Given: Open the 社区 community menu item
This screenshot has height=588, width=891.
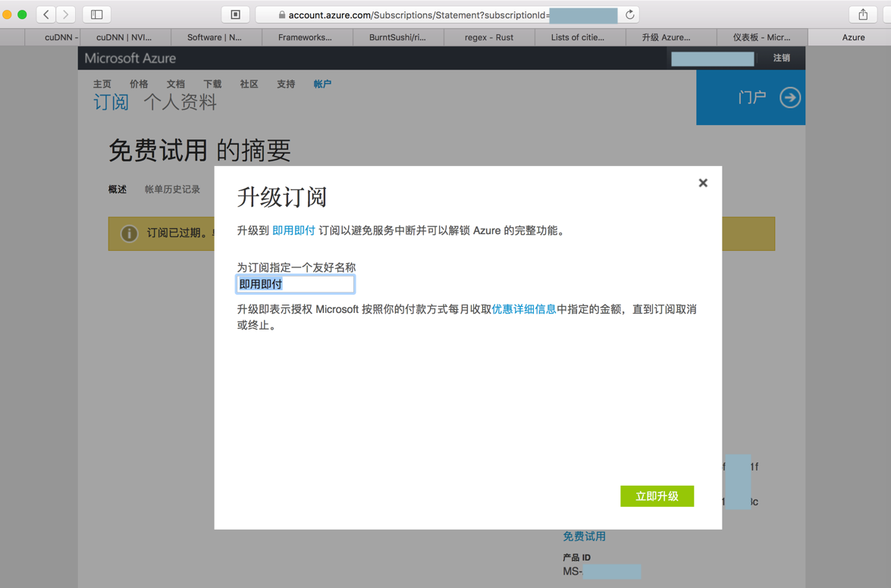Looking at the screenshot, I should 249,84.
